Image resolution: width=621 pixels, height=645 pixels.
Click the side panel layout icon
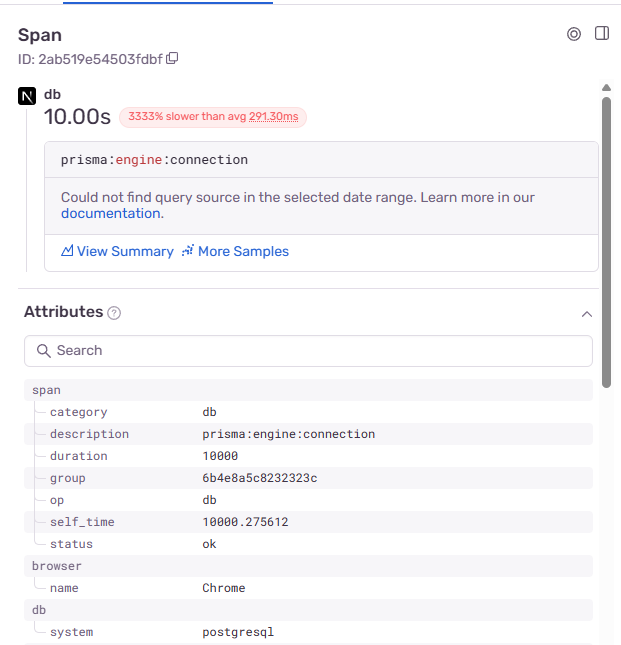point(602,34)
